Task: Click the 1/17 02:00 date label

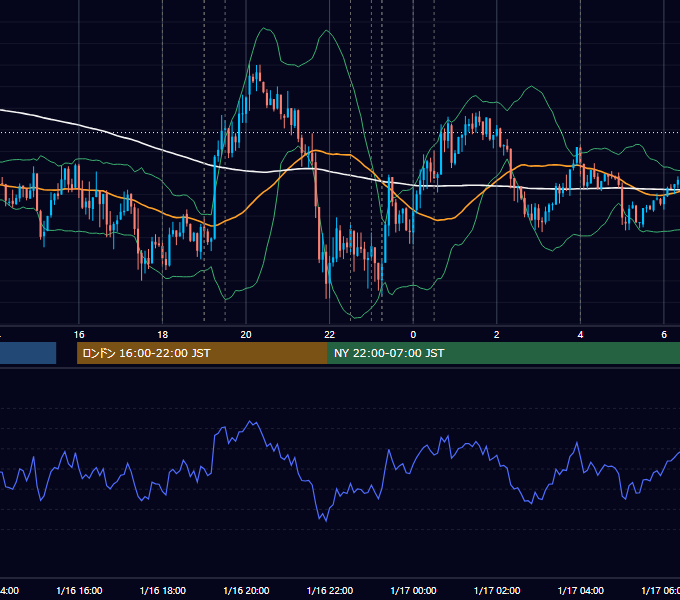Action: pyautogui.click(x=497, y=590)
